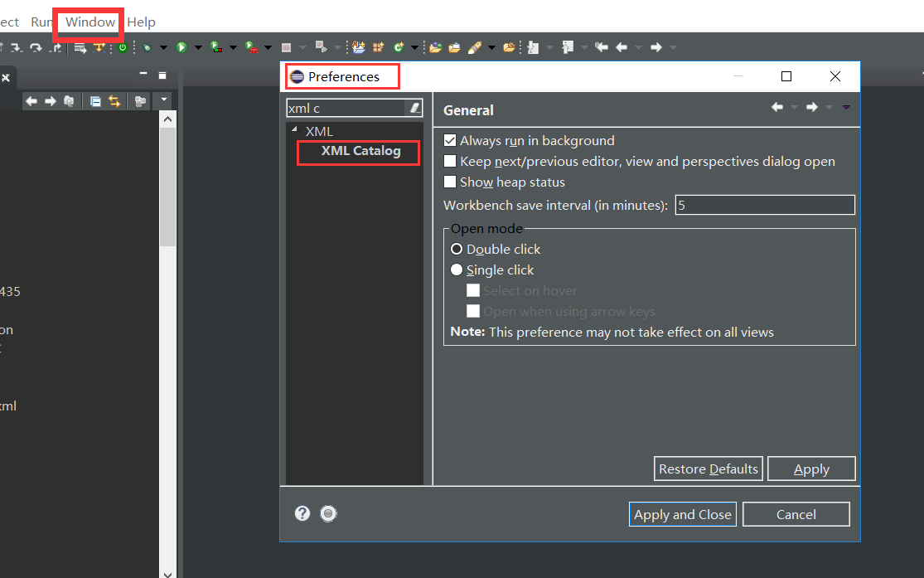This screenshot has height=578, width=924.
Task: Click the New Java Project toolbar icon
Action: click(x=359, y=47)
